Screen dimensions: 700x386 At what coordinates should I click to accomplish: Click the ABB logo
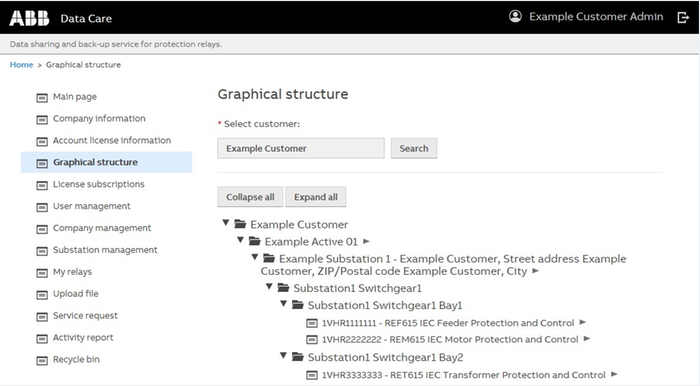click(x=29, y=18)
